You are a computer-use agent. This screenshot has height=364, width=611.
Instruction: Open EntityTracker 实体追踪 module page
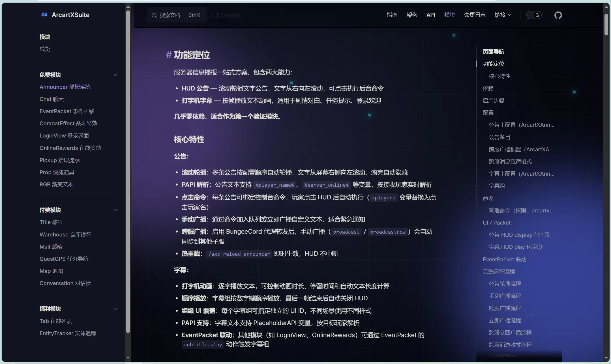(x=68, y=333)
